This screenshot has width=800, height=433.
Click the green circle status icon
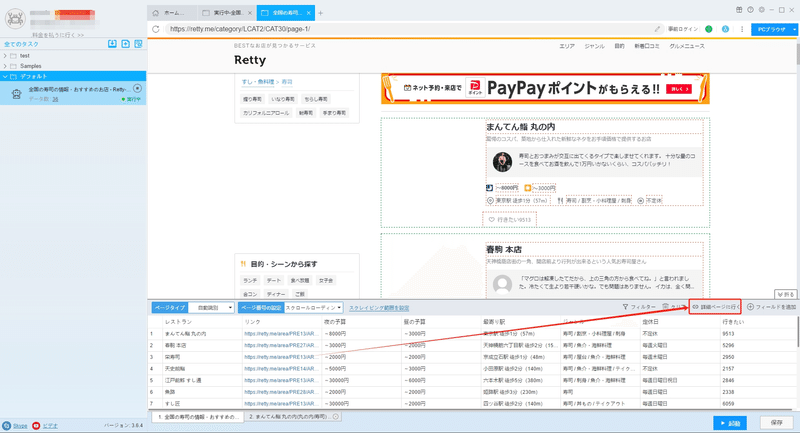click(709, 29)
